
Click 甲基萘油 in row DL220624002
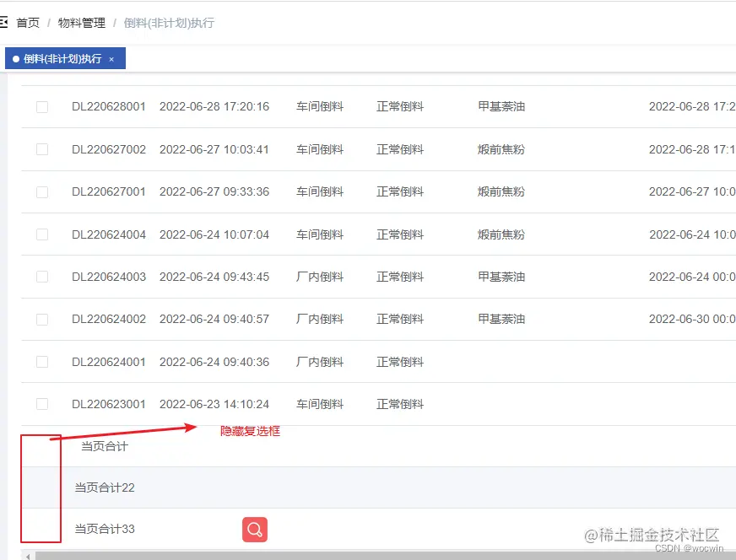click(x=501, y=319)
